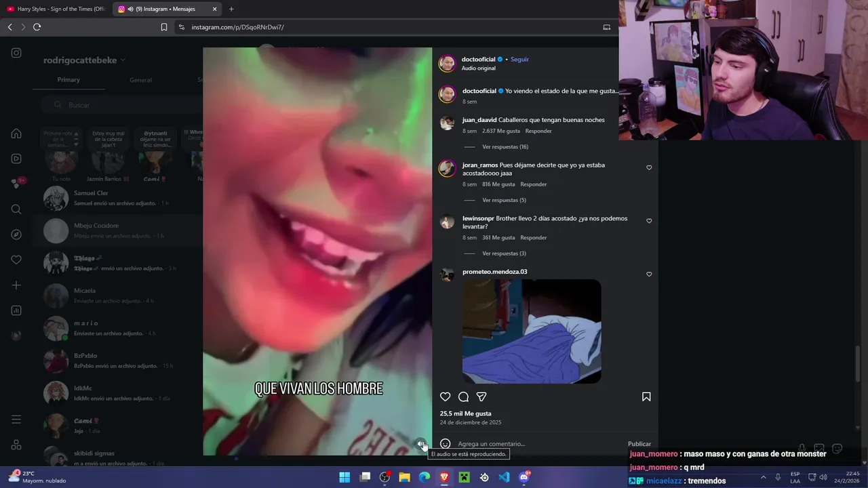Image resolution: width=868 pixels, height=488 pixels.
Task: Open the dashboard chart icon in sidebar
Action: click(x=16, y=310)
